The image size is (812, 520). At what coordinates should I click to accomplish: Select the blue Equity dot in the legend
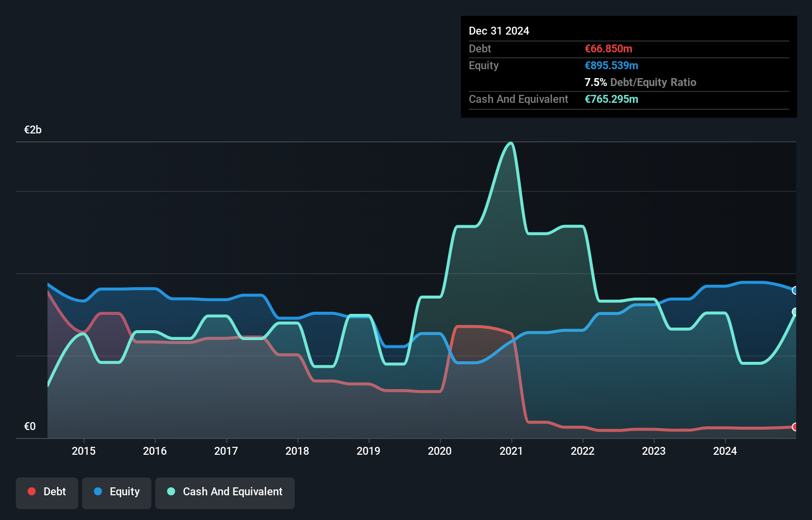(x=97, y=491)
